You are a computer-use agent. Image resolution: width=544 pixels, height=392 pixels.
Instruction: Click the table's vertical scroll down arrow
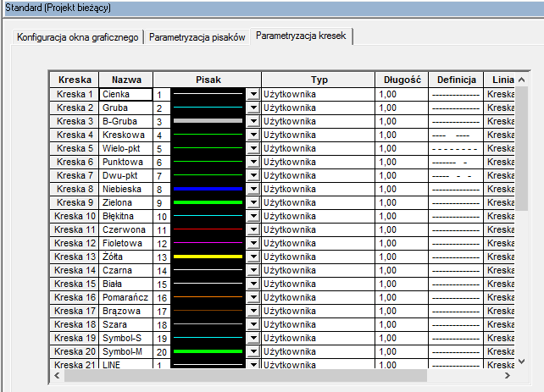[521, 362]
